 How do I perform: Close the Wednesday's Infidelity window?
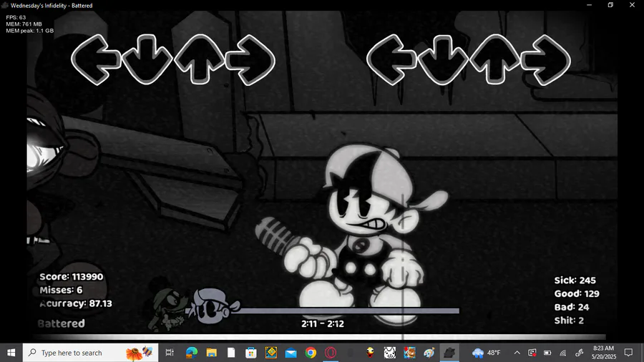point(632,5)
